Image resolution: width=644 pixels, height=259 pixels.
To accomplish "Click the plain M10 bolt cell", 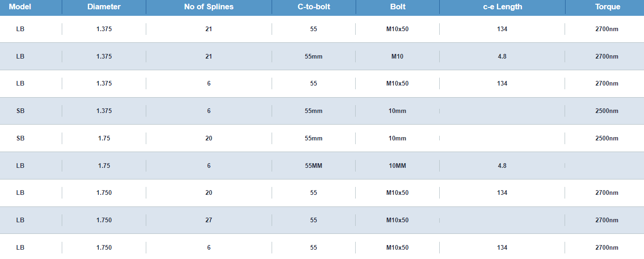I will point(397,56).
